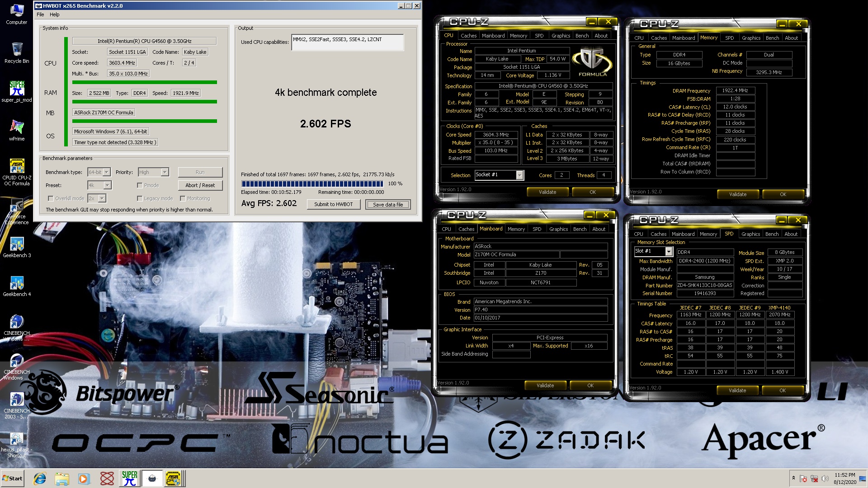Click the tray icon beside the speaker
Viewport: 868px width, 488px height.
(x=814, y=479)
